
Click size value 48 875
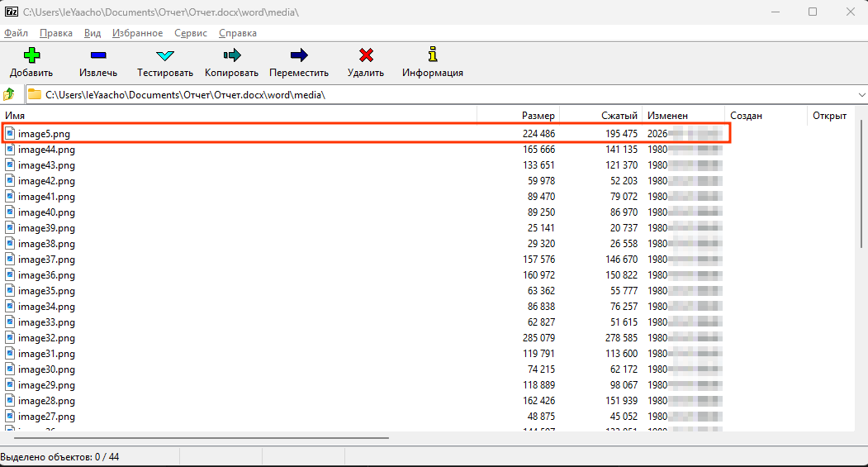coord(541,416)
